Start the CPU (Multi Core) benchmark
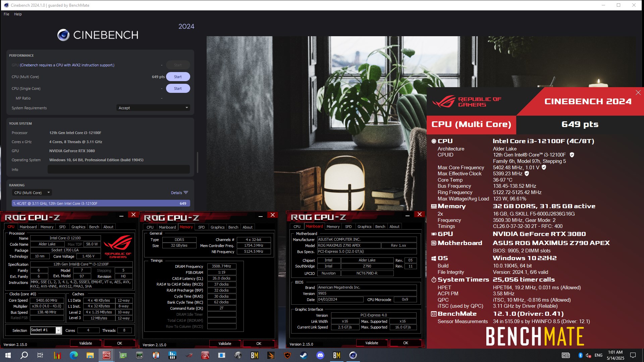Screen dimensions: 644x362 pyautogui.click(x=178, y=77)
